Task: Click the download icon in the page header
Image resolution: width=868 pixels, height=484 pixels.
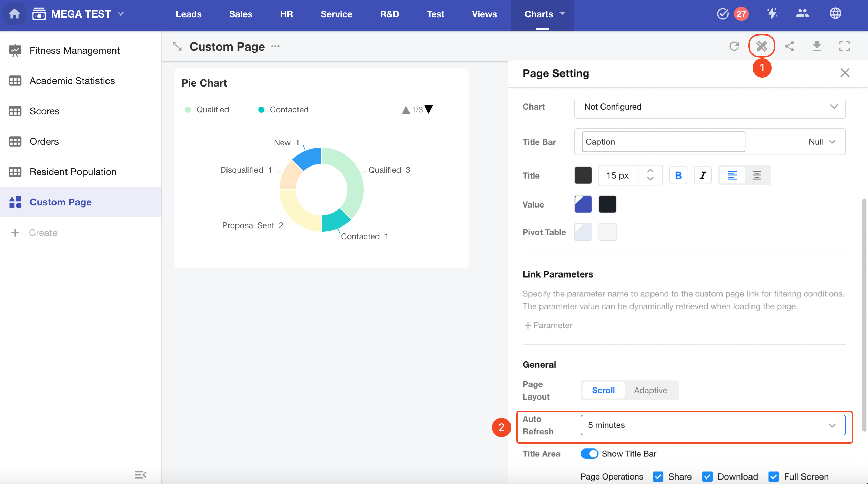Action: tap(817, 46)
